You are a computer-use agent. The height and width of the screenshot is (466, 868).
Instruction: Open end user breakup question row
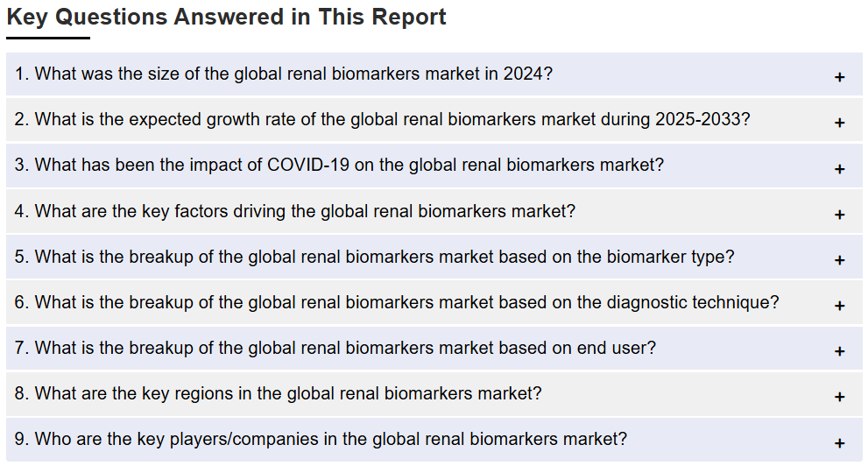click(434, 348)
